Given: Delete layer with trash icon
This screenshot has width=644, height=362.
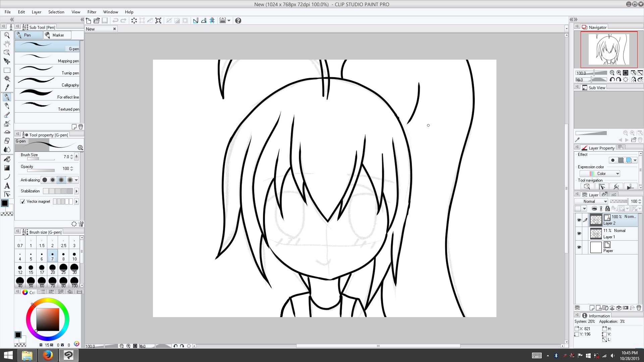Looking at the screenshot, I should coord(639,308).
